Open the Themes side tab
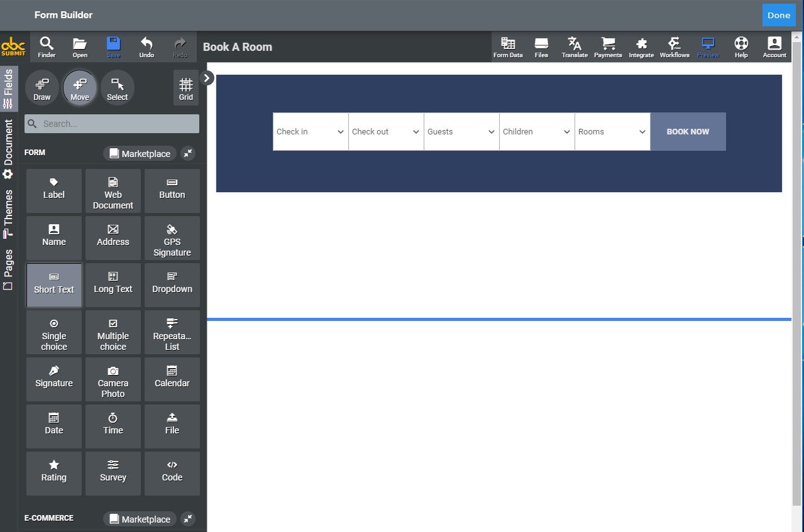 tap(8, 214)
